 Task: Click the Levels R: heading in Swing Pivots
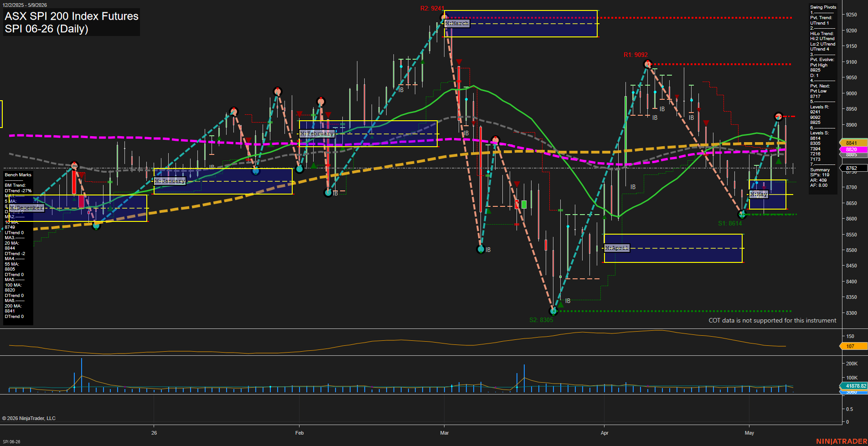pyautogui.click(x=820, y=107)
